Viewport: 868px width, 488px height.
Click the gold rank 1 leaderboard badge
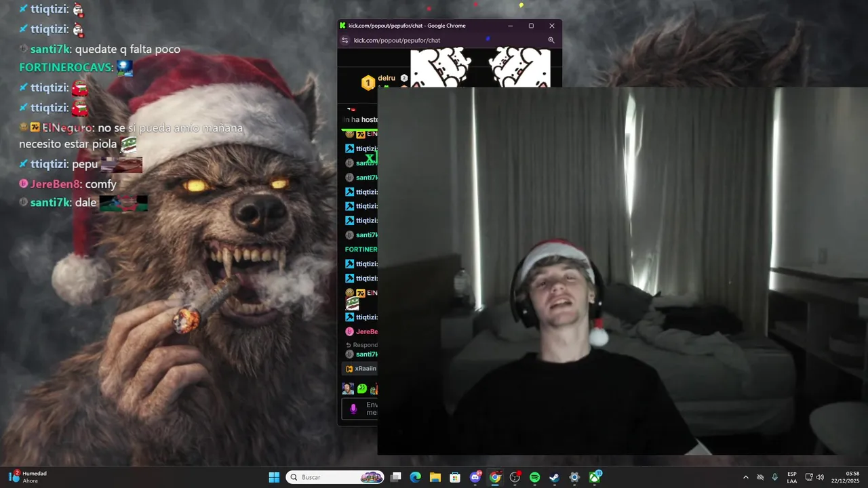[x=368, y=83]
